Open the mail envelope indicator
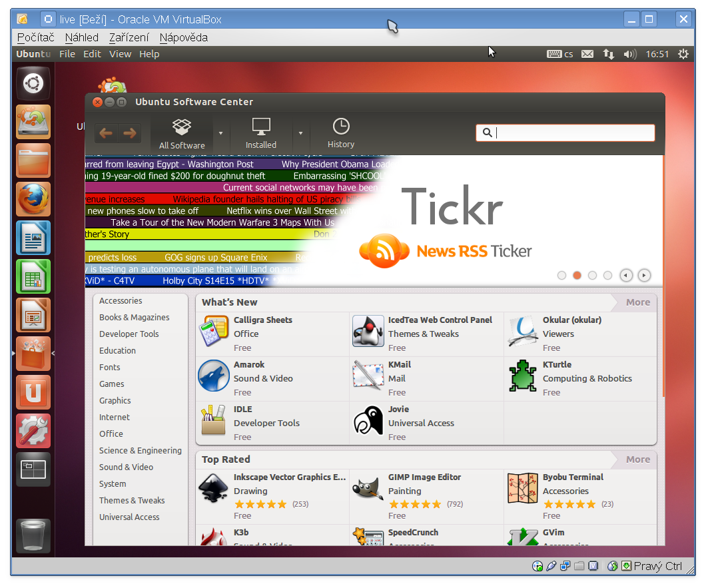The height and width of the screenshot is (588, 706). click(x=587, y=55)
